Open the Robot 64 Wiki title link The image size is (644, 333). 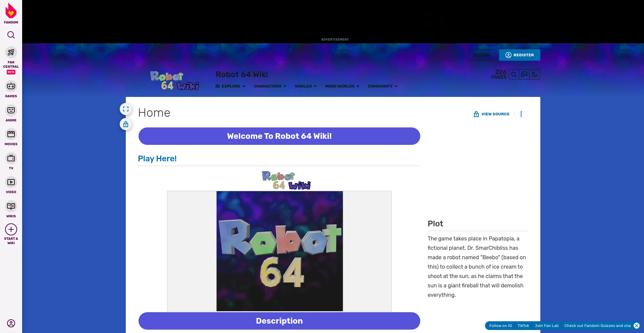(241, 74)
